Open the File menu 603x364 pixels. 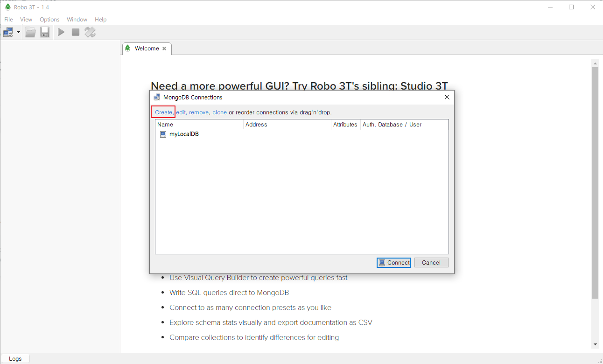(8, 20)
